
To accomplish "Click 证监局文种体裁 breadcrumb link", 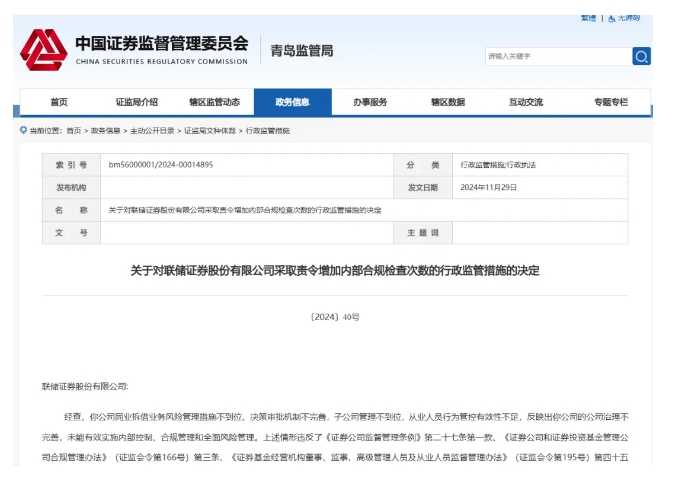I will pos(210,131).
